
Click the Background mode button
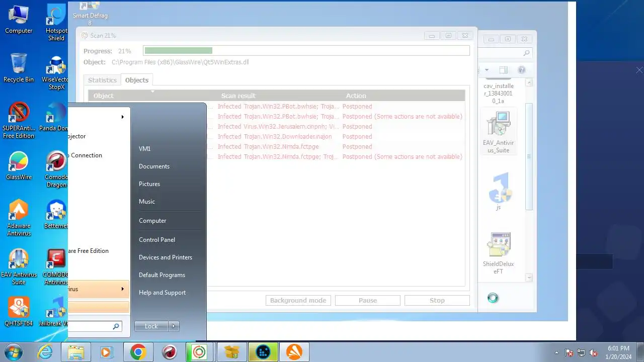pyautogui.click(x=298, y=301)
